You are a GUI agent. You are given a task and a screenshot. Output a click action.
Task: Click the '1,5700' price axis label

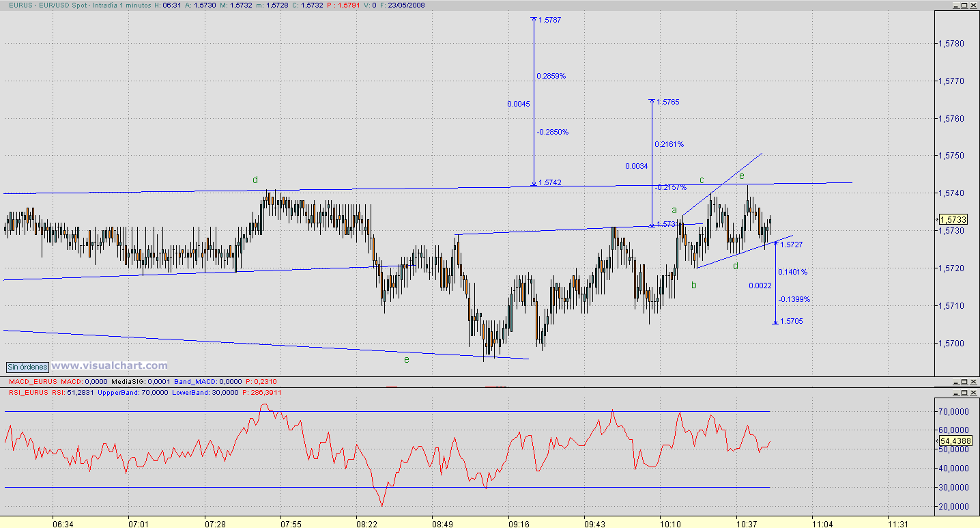pos(951,344)
